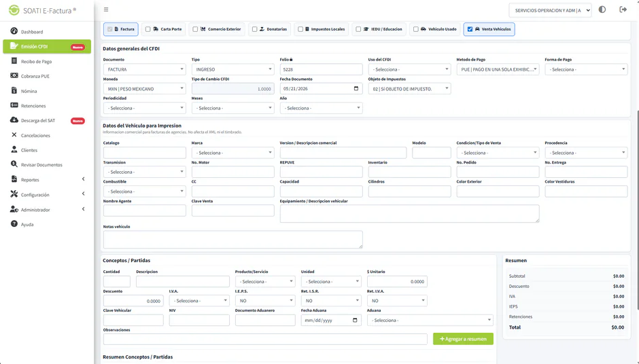
Task: Open the Uso del CFDI dropdown
Action: (x=409, y=69)
